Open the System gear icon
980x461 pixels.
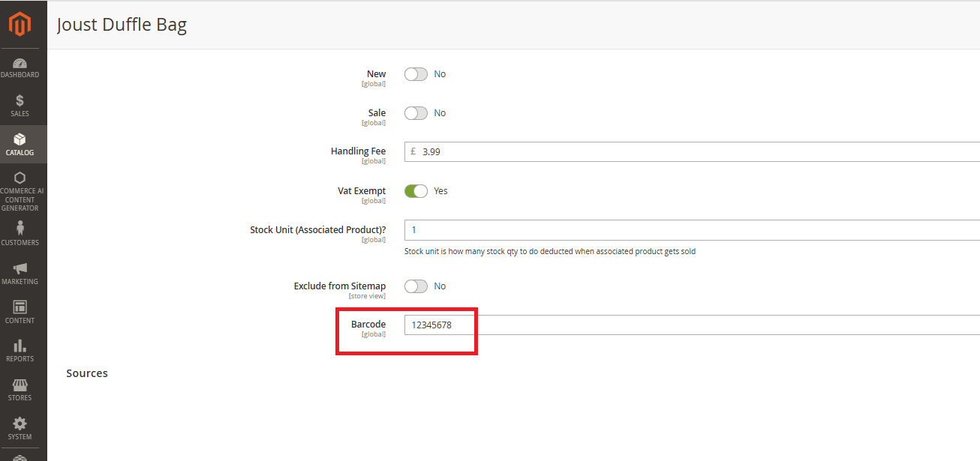click(x=20, y=424)
